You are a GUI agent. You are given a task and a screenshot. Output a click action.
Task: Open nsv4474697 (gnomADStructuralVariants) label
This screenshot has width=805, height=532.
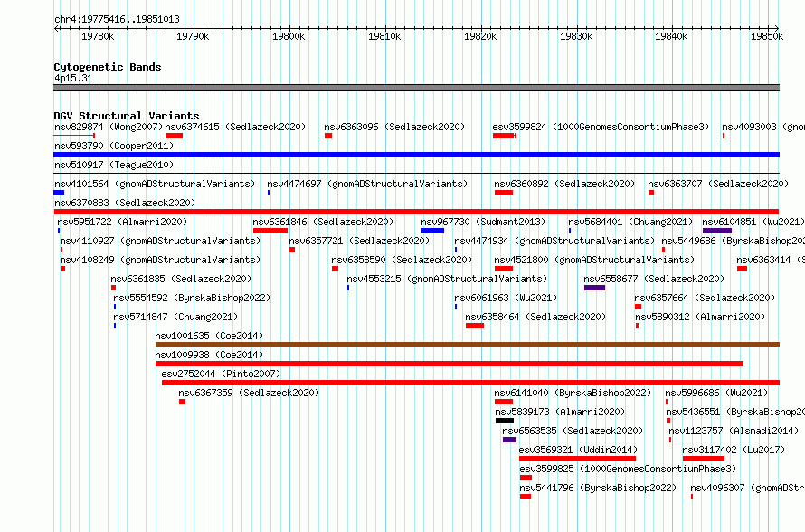coord(367,184)
